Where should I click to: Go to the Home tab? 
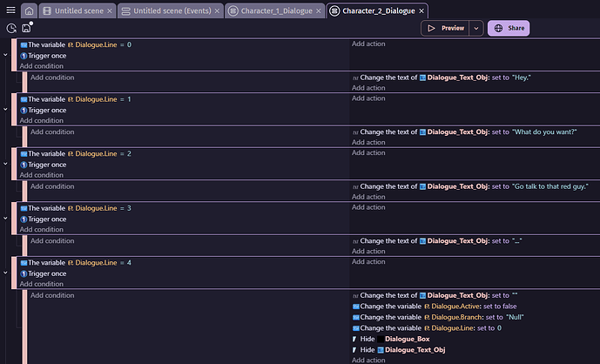tap(30, 10)
